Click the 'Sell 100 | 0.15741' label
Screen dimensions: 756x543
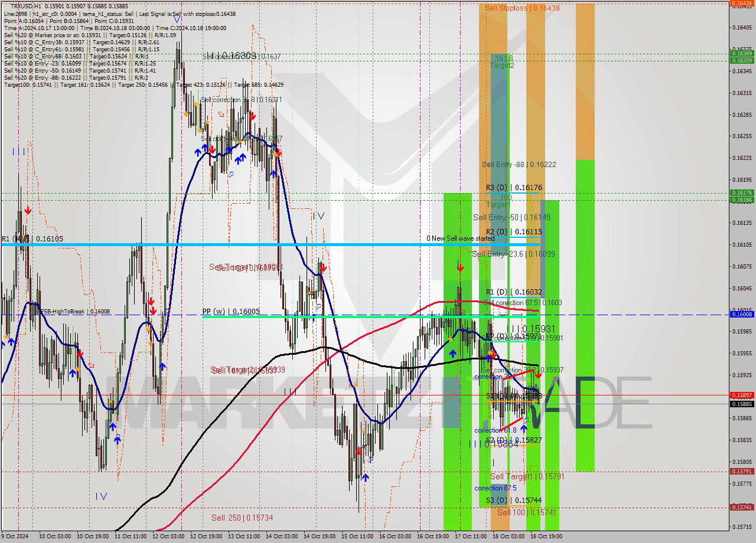[527, 512]
